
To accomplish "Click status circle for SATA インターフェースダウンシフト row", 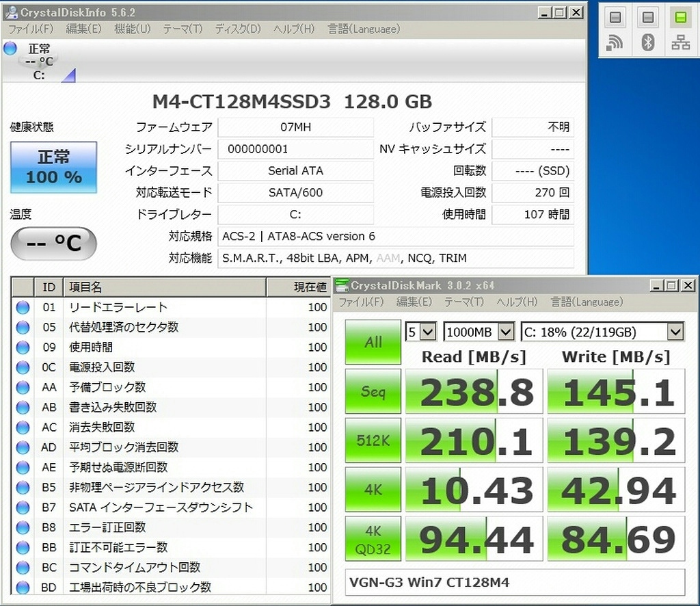I will 23,508.
